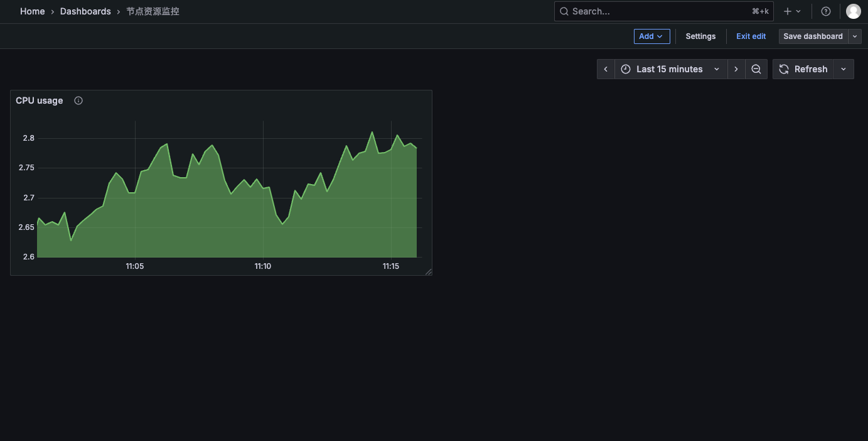Click the help question mark icon
This screenshot has width=868, height=441.
coord(825,11)
